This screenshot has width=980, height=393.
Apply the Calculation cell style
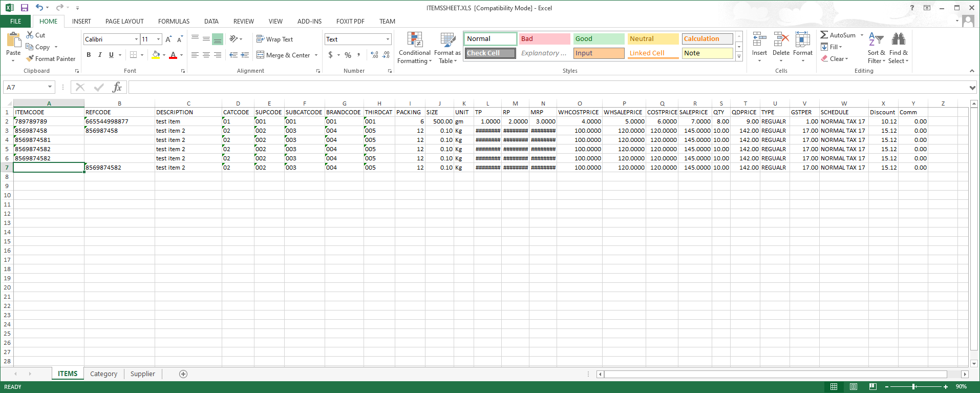click(x=707, y=39)
